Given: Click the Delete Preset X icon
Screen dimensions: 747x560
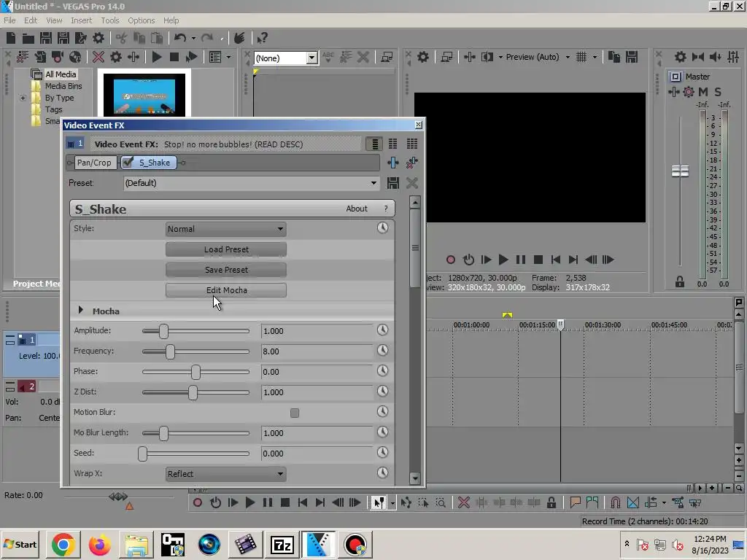Looking at the screenshot, I should pyautogui.click(x=412, y=183).
